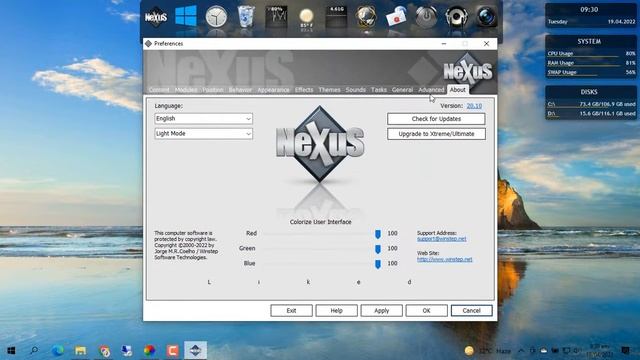This screenshot has width=640, height=360.
Task: Click the power button dock icon
Action: pyautogui.click(x=426, y=17)
